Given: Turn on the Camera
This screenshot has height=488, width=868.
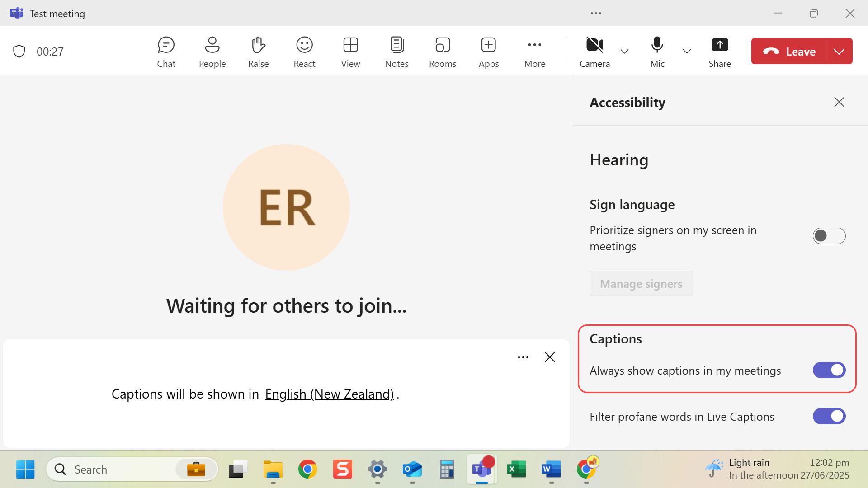Looking at the screenshot, I should point(594,52).
